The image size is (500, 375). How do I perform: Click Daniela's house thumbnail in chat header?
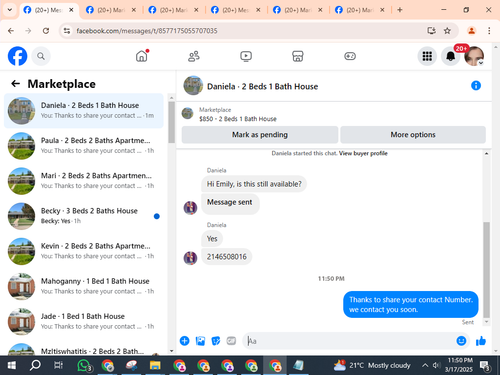pyautogui.click(x=193, y=86)
